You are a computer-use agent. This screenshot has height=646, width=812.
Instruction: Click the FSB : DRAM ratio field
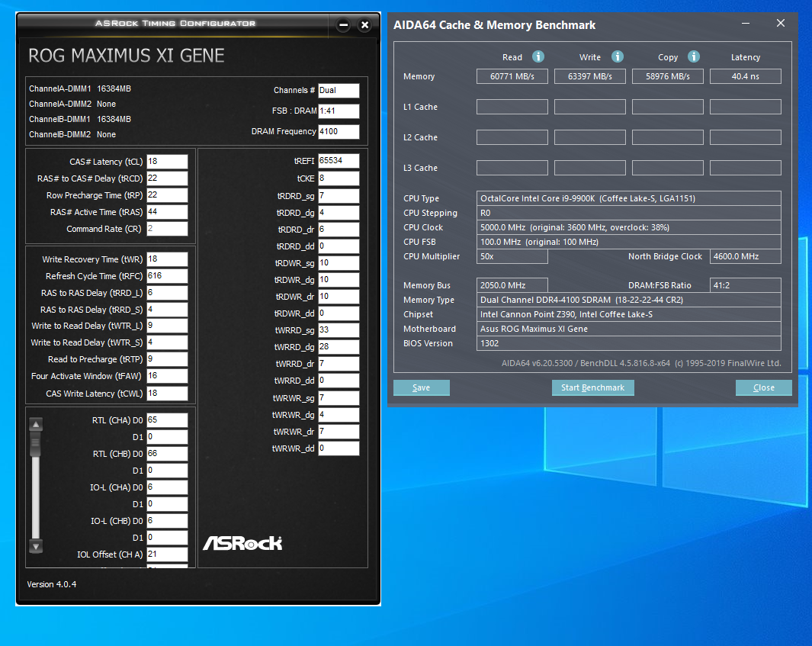(339, 111)
